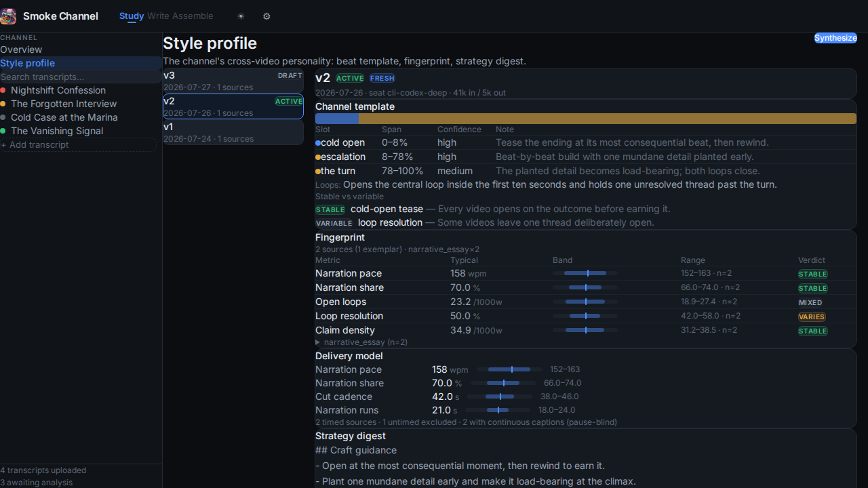Select Style profile in the sidebar
The width and height of the screenshot is (868, 488).
pyautogui.click(x=81, y=63)
